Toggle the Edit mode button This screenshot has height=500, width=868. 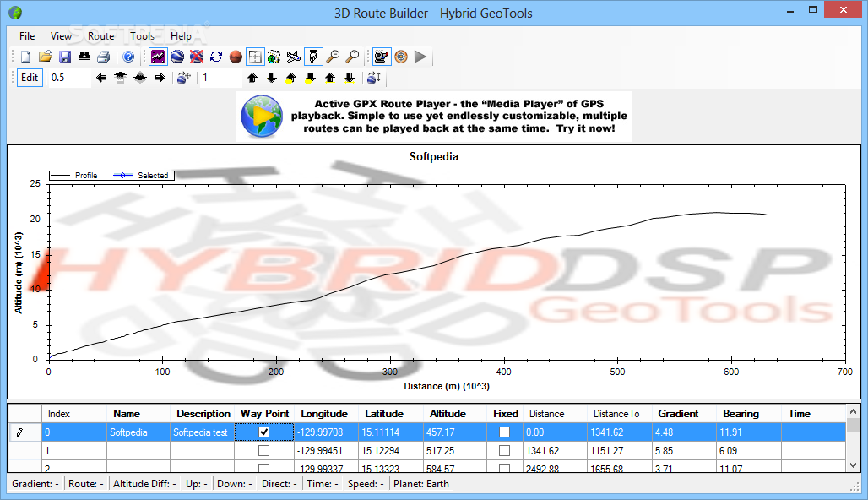point(30,78)
